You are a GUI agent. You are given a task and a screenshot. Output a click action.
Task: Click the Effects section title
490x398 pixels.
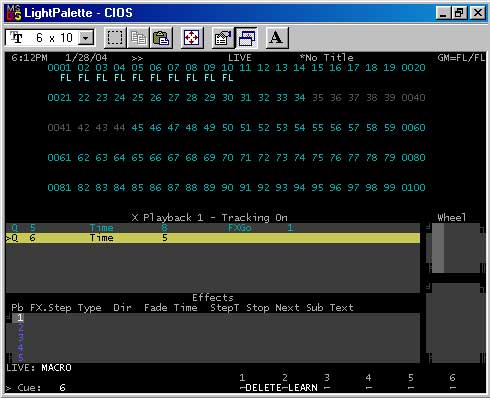[213, 298]
